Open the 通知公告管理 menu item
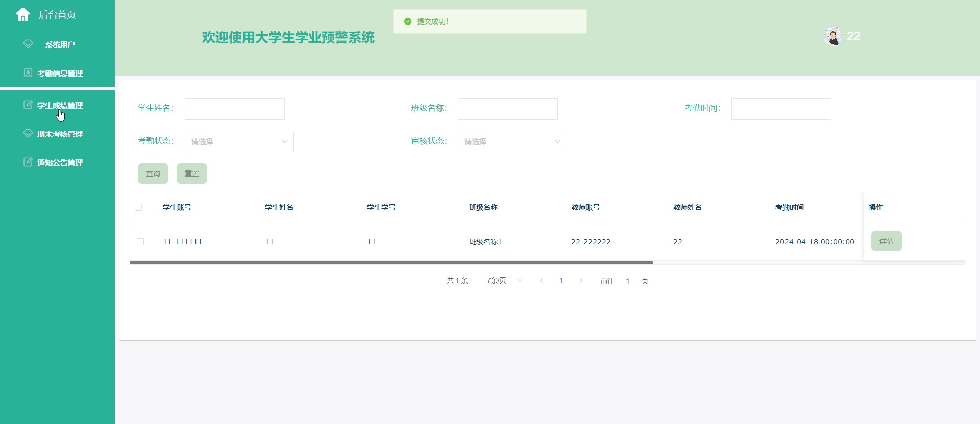The width and height of the screenshot is (980, 424). tap(60, 163)
